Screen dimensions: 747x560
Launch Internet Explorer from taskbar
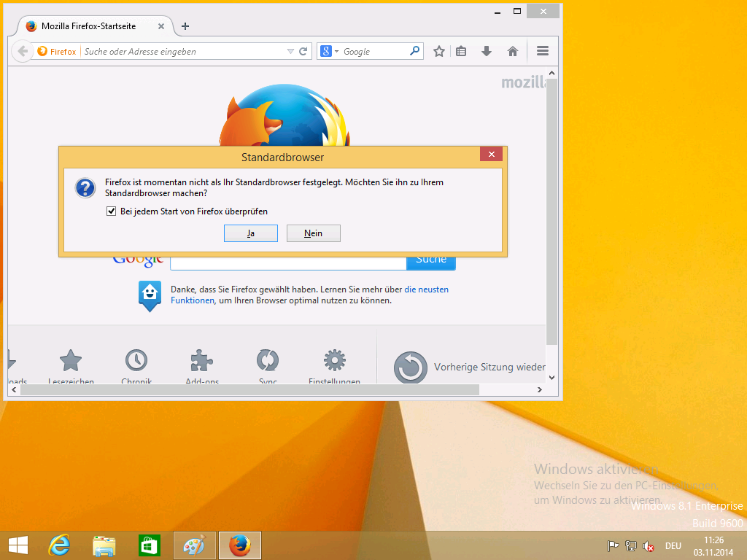pyautogui.click(x=60, y=545)
